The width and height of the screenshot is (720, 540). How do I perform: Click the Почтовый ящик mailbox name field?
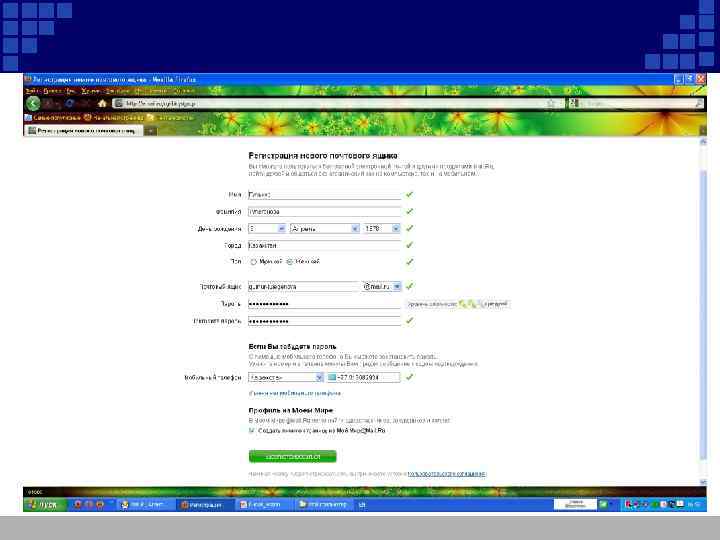tap(304, 287)
